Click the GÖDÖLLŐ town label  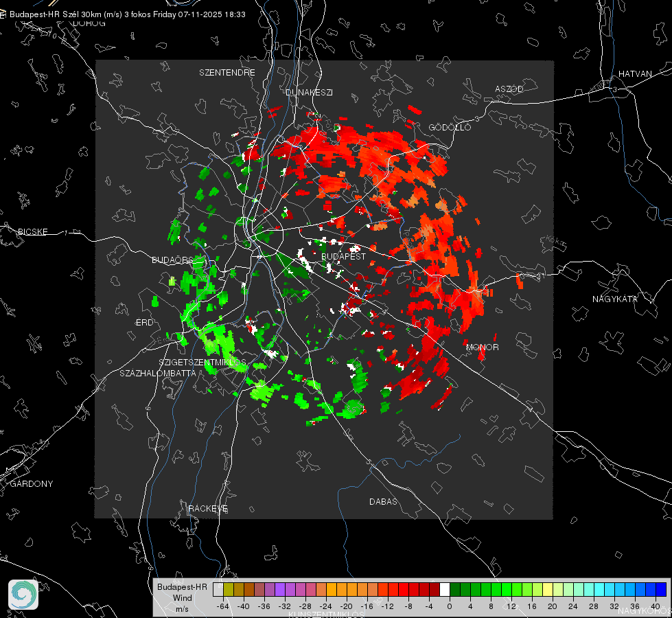[450, 127]
